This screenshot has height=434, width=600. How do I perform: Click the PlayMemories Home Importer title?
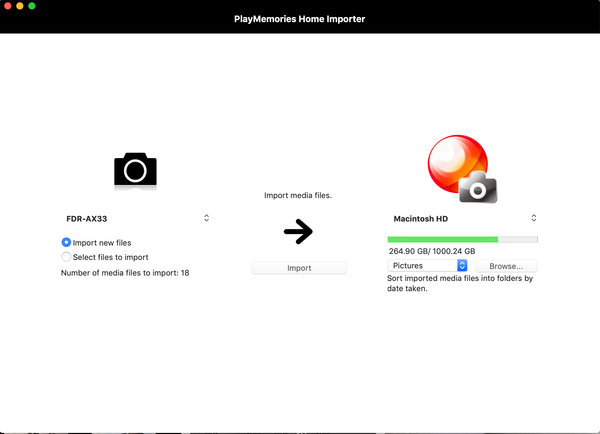click(x=300, y=19)
